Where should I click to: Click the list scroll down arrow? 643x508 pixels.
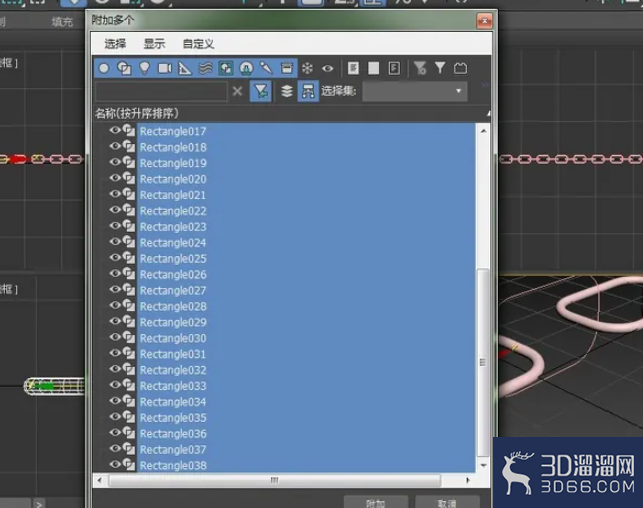point(483,465)
